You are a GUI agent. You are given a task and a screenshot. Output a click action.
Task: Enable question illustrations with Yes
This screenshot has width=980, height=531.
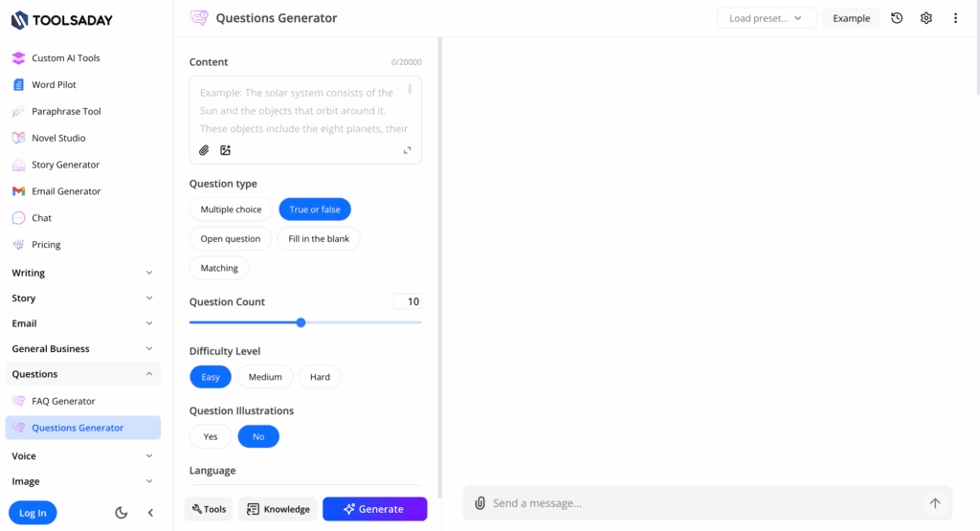tap(211, 436)
